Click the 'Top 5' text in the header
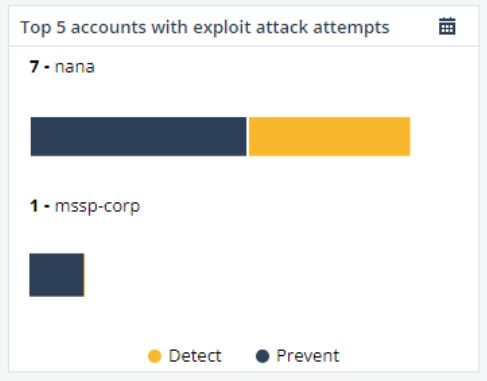Viewport: 487px width, 381px height. 43,28
